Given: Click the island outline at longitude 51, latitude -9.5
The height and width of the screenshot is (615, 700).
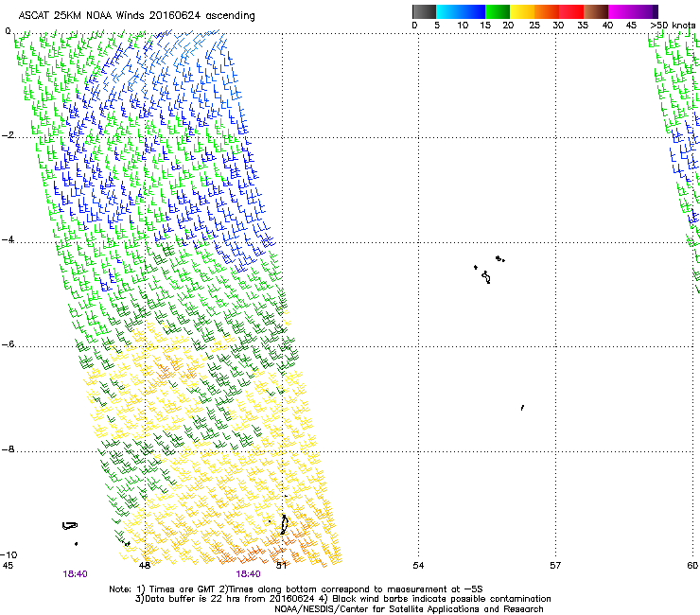Looking at the screenshot, I should click(x=284, y=524).
